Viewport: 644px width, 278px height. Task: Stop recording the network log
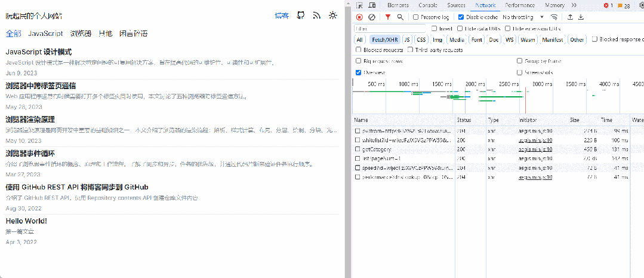pyautogui.click(x=359, y=17)
